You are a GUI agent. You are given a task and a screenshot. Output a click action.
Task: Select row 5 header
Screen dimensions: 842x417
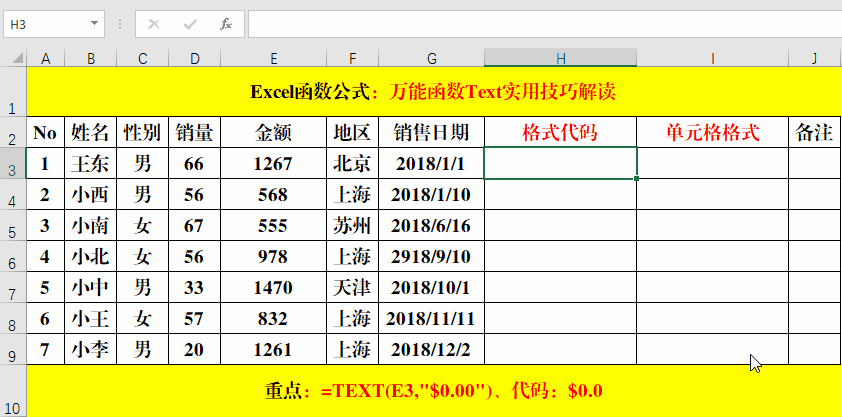(x=13, y=225)
